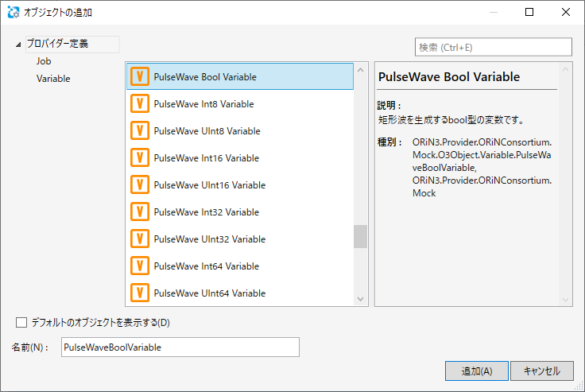Select PulseWave Int8 Variable text

coord(203,104)
